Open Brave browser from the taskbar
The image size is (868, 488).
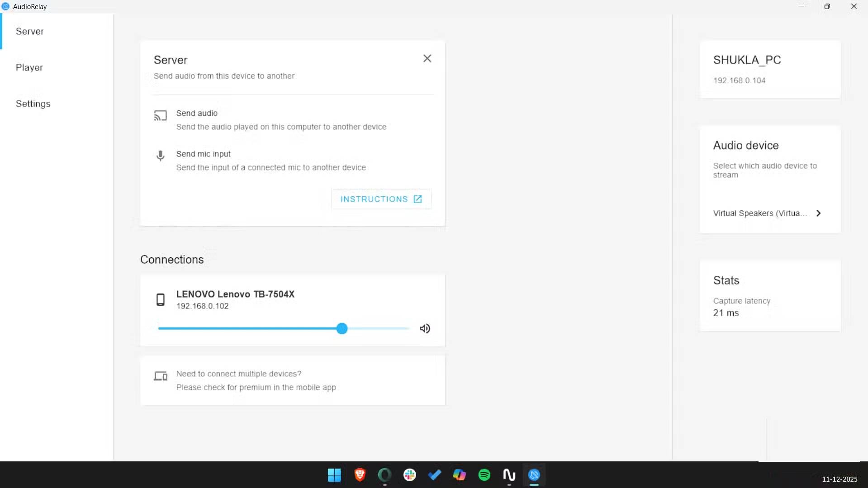pyautogui.click(x=359, y=475)
